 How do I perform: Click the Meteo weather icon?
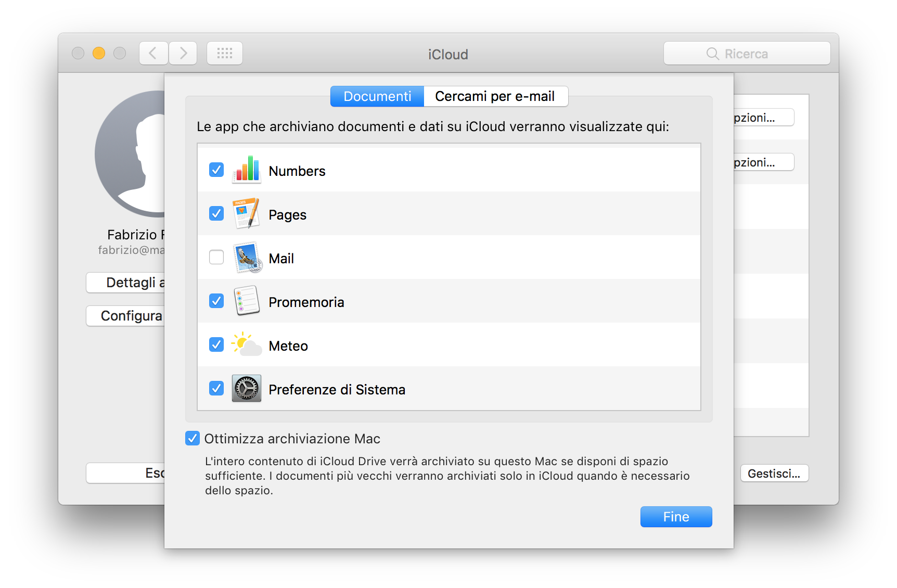point(247,344)
